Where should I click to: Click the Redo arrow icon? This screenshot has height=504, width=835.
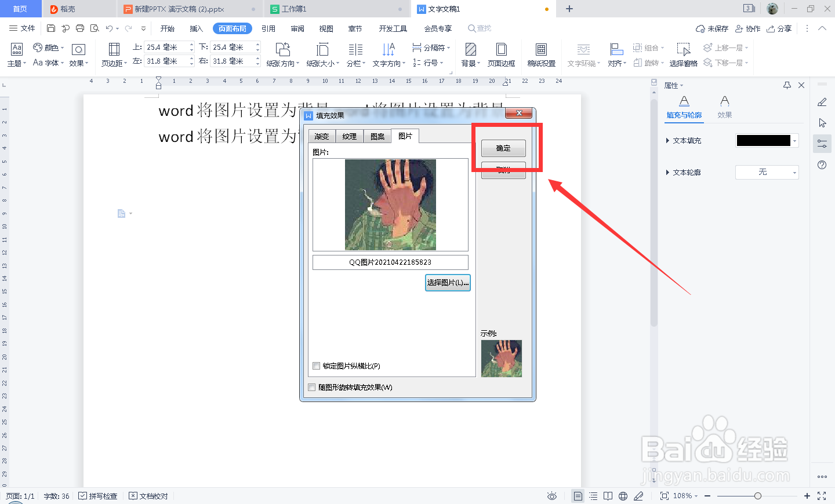pos(129,28)
